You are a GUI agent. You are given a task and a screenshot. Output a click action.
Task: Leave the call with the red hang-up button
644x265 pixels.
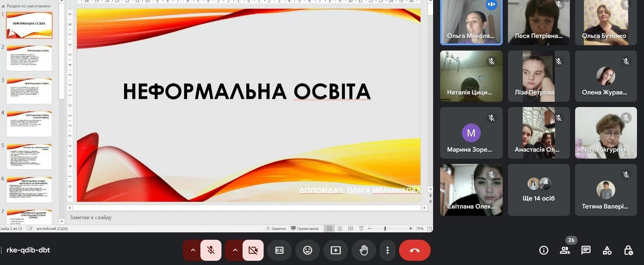415,250
